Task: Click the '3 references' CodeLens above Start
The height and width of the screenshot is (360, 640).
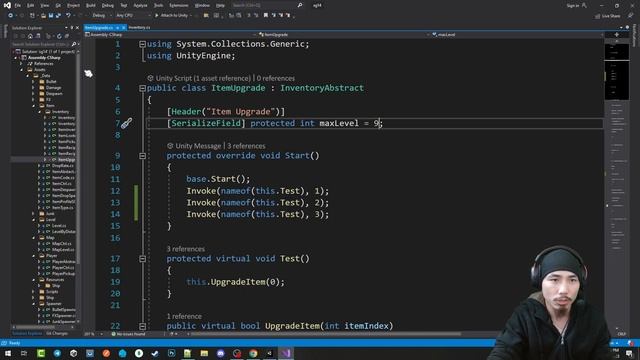Action: click(x=246, y=146)
